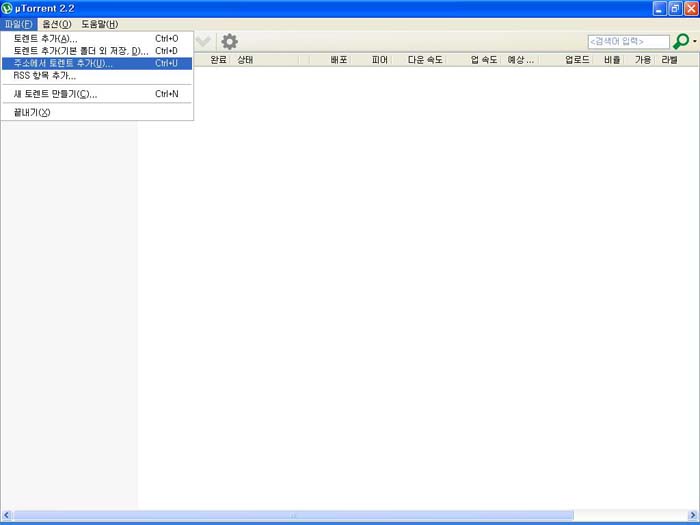Close the µTorrent window

(691, 8)
